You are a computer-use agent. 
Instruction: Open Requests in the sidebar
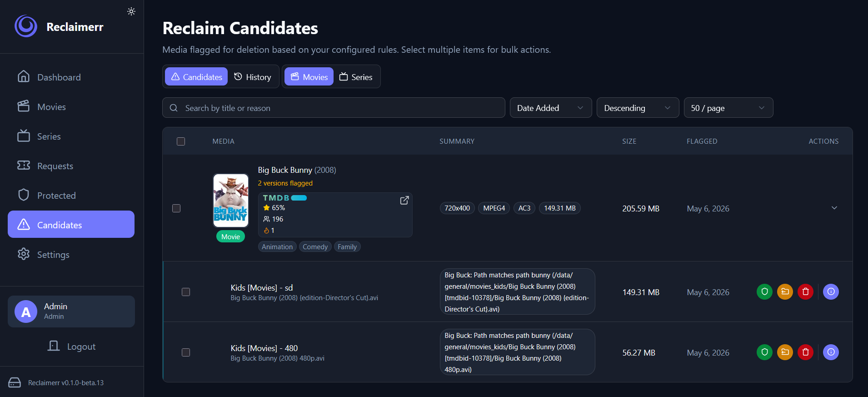click(x=71, y=166)
